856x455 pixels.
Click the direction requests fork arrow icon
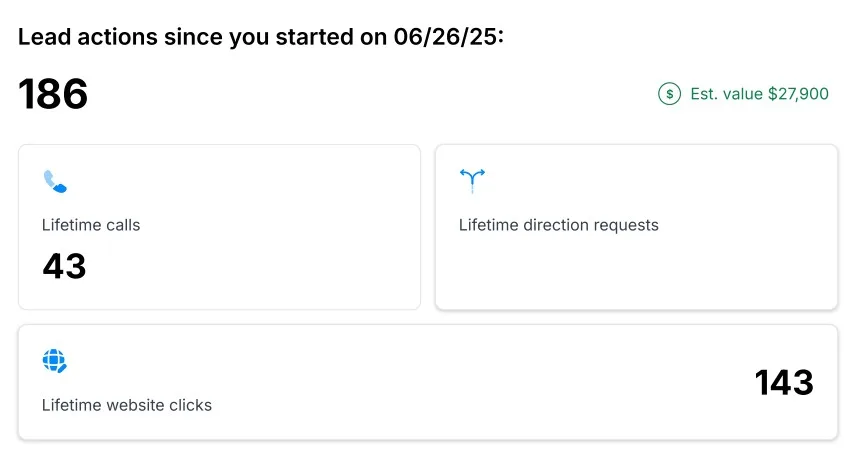[471, 181]
